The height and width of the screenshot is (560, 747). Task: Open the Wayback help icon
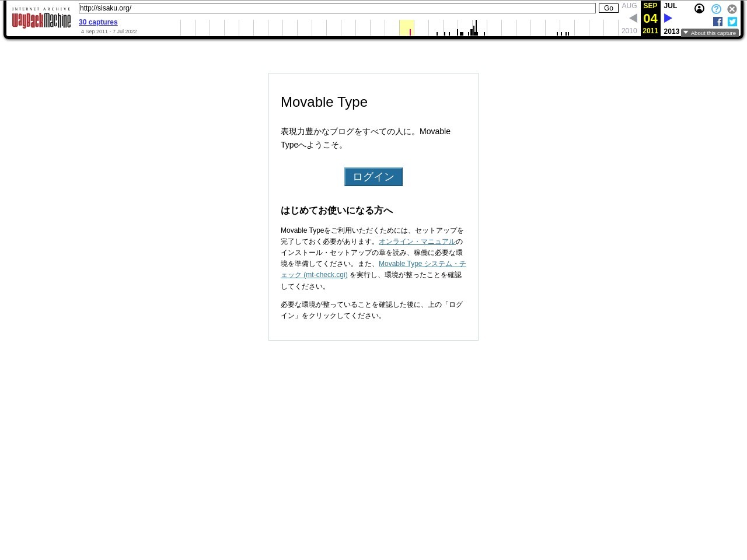pyautogui.click(x=716, y=9)
